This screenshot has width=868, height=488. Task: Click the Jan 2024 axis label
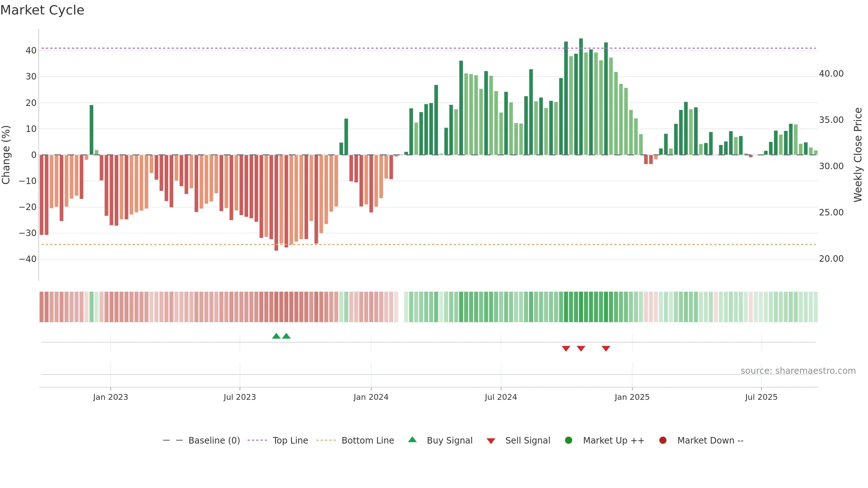[371, 397]
